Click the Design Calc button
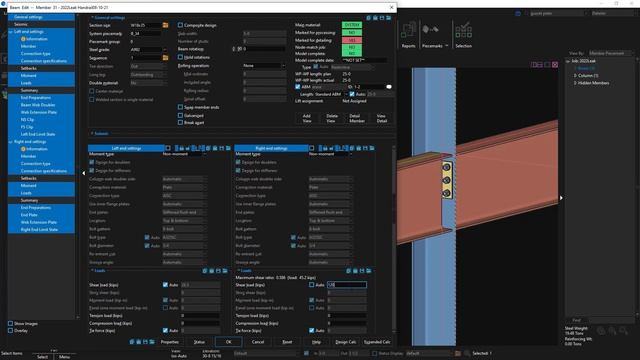The height and width of the screenshot is (360, 640). (x=345, y=342)
